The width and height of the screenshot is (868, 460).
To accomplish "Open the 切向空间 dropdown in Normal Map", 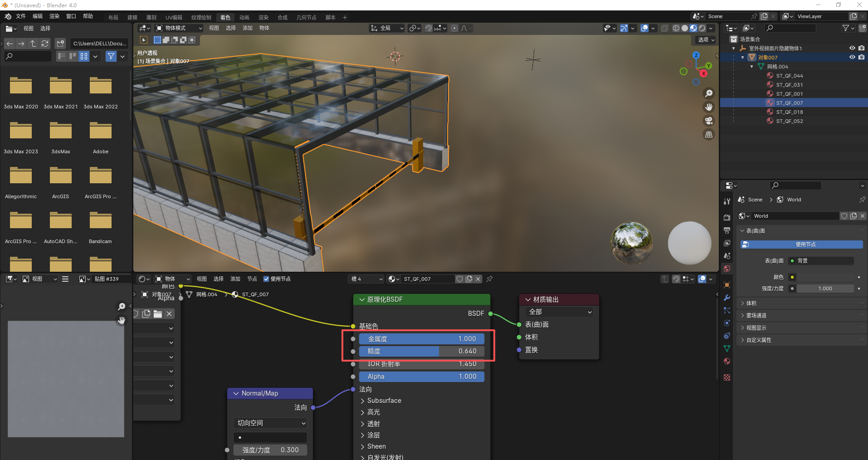I will [x=270, y=423].
